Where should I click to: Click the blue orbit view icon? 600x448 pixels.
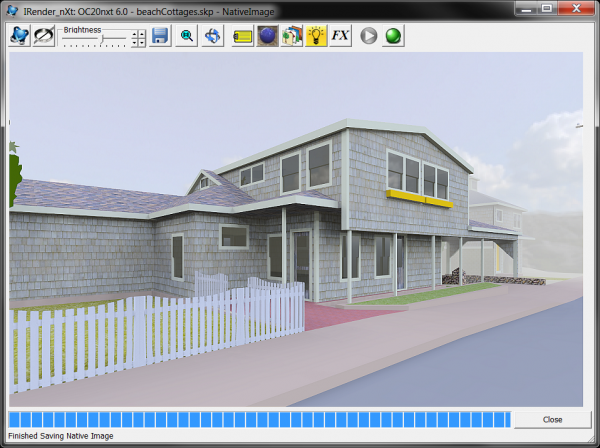coord(213,36)
